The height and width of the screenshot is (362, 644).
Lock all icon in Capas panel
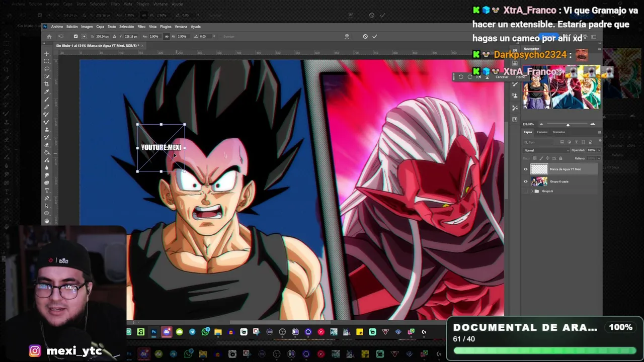[560, 158]
